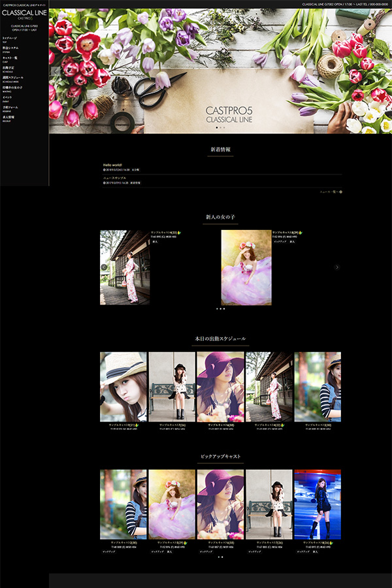Click the 新人の女の子 section heading
Viewport: 392px width, 588px height.
click(221, 217)
